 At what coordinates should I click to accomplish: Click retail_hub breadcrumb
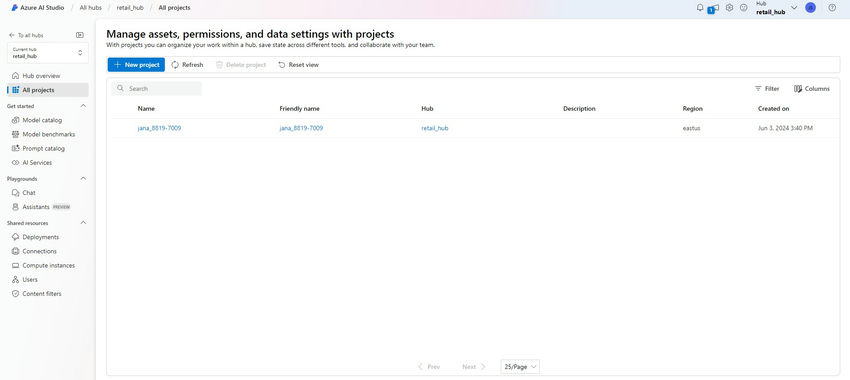pos(130,8)
